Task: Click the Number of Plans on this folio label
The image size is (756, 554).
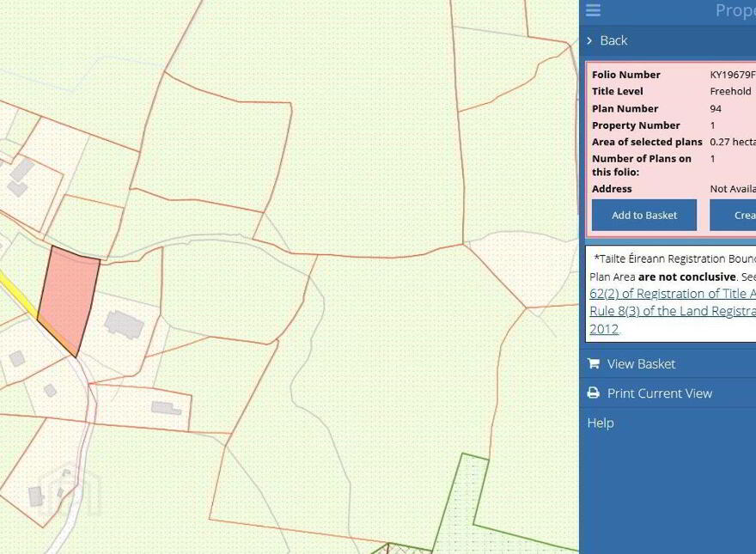Action: click(x=641, y=166)
